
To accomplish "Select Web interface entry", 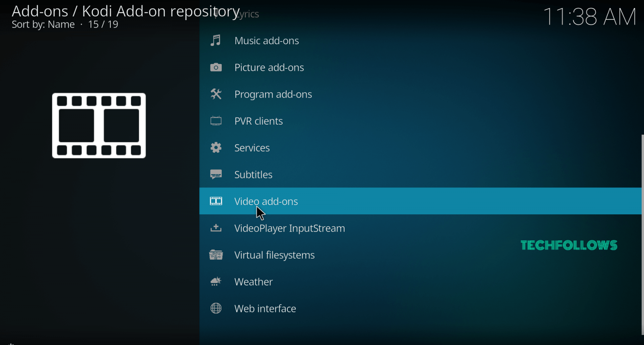I will pyautogui.click(x=420, y=308).
